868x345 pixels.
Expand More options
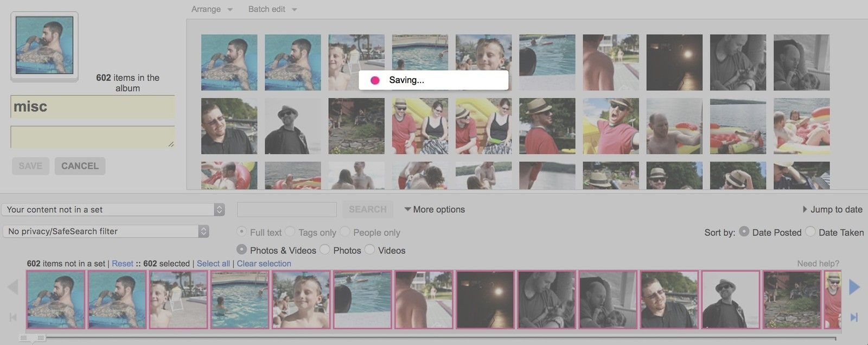click(435, 209)
